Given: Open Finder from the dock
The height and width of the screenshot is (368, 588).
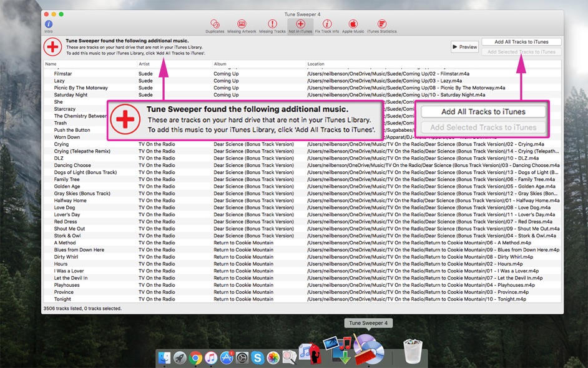Looking at the screenshot, I should click(x=164, y=358).
